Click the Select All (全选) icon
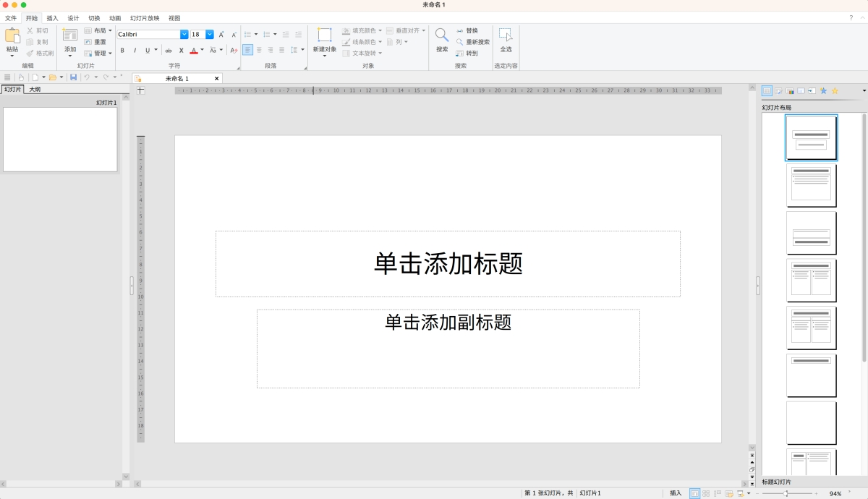The image size is (868, 499). pos(506,35)
